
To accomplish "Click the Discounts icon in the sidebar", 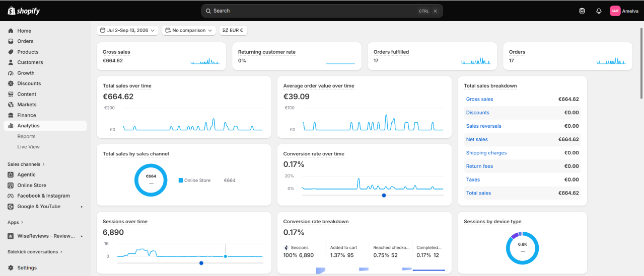I will (11, 83).
